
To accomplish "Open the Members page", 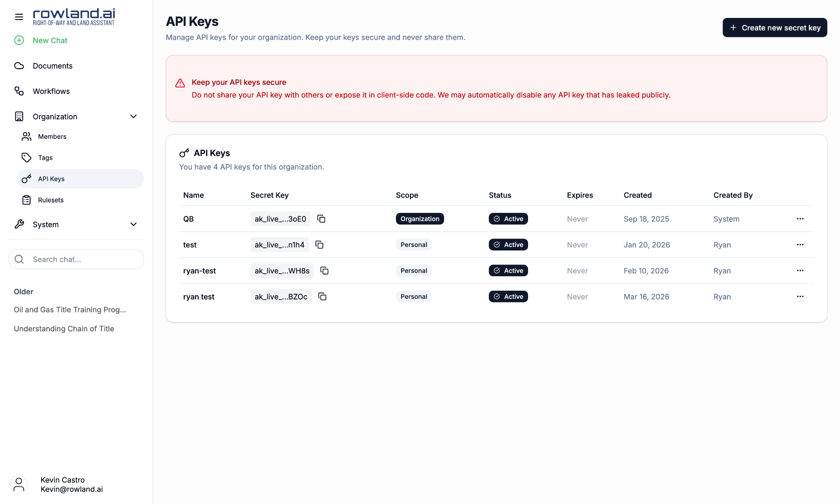I will tap(80, 136).
